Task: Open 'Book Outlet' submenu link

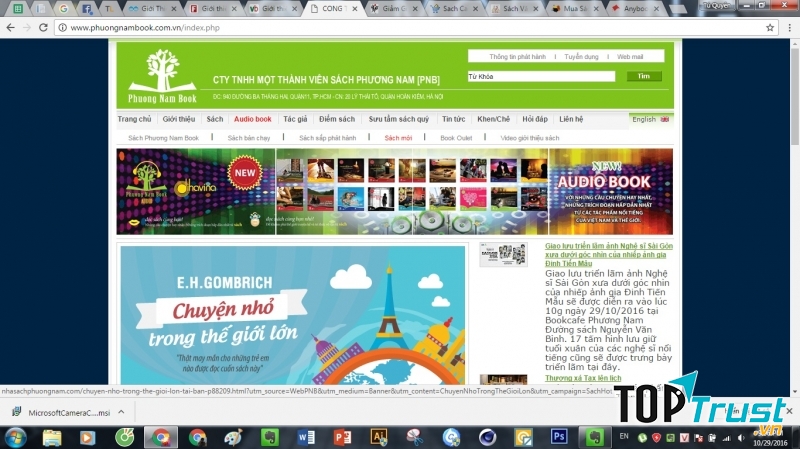Action: (456, 138)
